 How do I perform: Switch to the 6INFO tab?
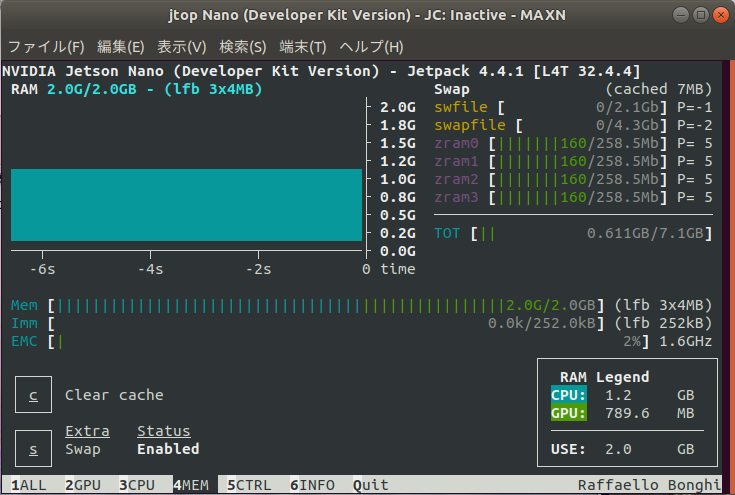tap(312, 485)
